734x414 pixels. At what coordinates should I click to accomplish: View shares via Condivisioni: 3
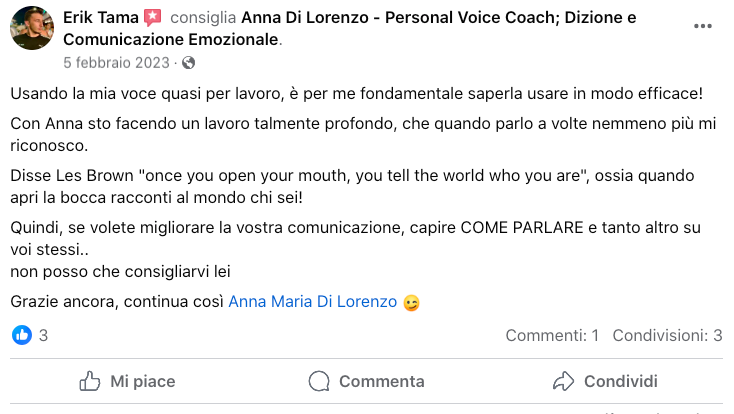tap(667, 336)
